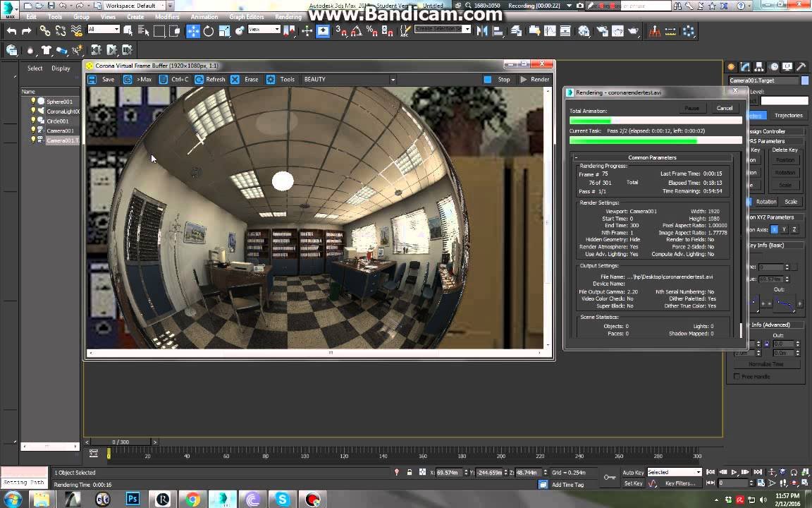Collapse the Common Parameters rollout
This screenshot has width=812, height=508.
click(652, 157)
